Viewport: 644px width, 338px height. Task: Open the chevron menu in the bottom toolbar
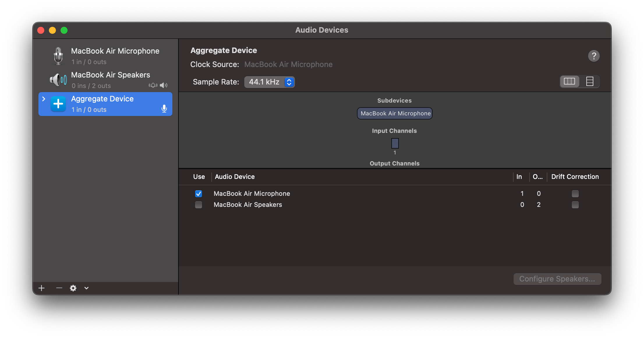point(86,288)
